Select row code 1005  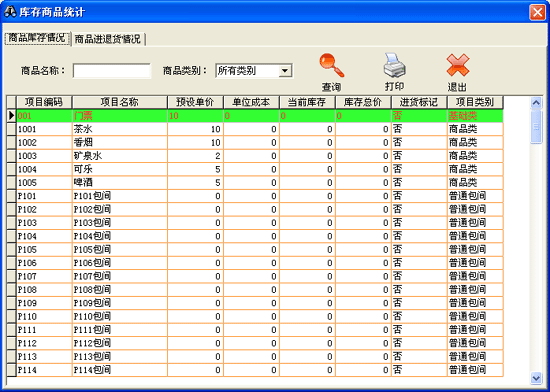tap(44, 183)
